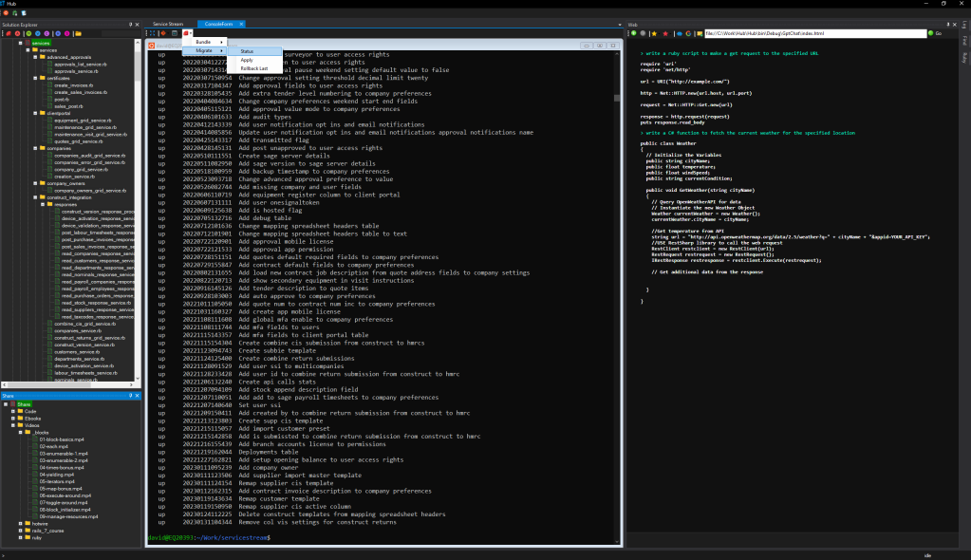Choose Rollback Last in the Migrate submenu
This screenshot has width=971, height=560.
pyautogui.click(x=255, y=68)
